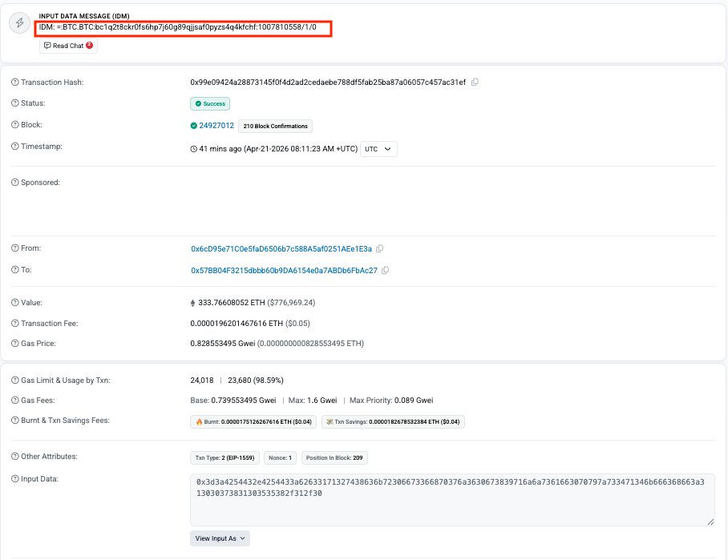Open block 24927012
The height and width of the screenshot is (560, 728).
tap(217, 126)
